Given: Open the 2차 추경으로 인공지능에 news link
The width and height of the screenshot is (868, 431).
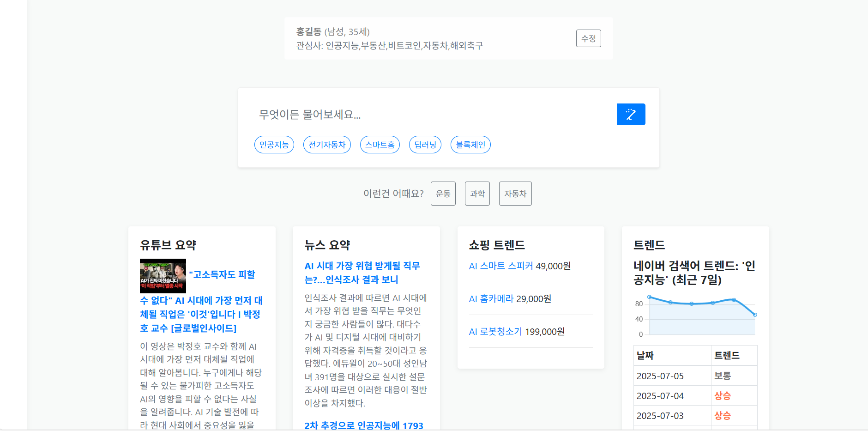Looking at the screenshot, I should 363,425.
